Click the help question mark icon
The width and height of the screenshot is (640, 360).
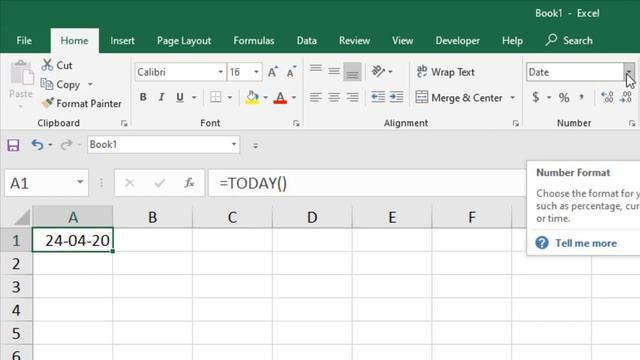pyautogui.click(x=542, y=243)
